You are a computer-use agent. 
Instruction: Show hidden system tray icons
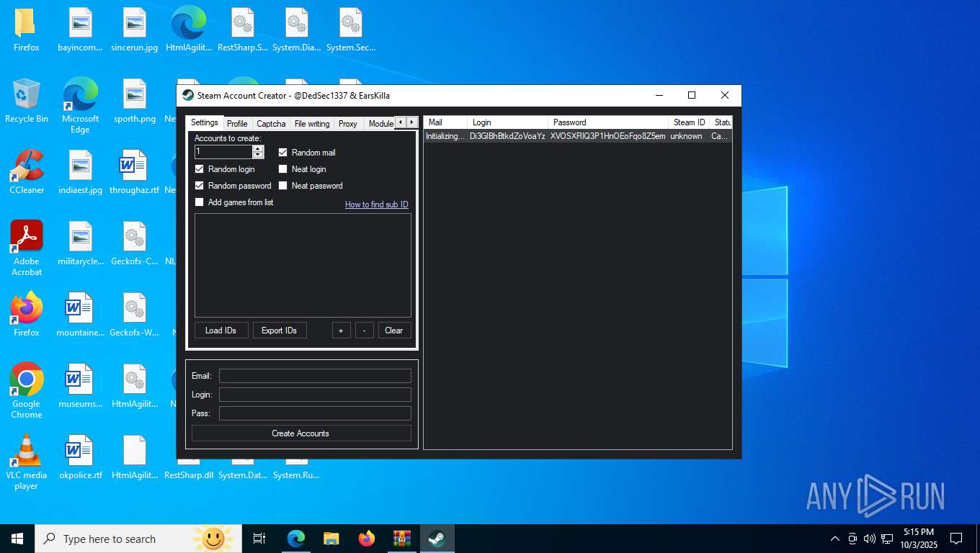(835, 539)
